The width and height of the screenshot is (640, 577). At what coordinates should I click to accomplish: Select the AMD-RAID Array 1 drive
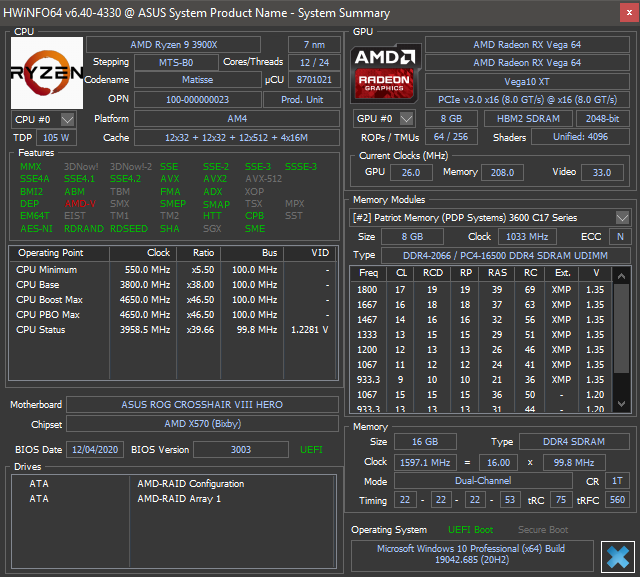coord(173,499)
